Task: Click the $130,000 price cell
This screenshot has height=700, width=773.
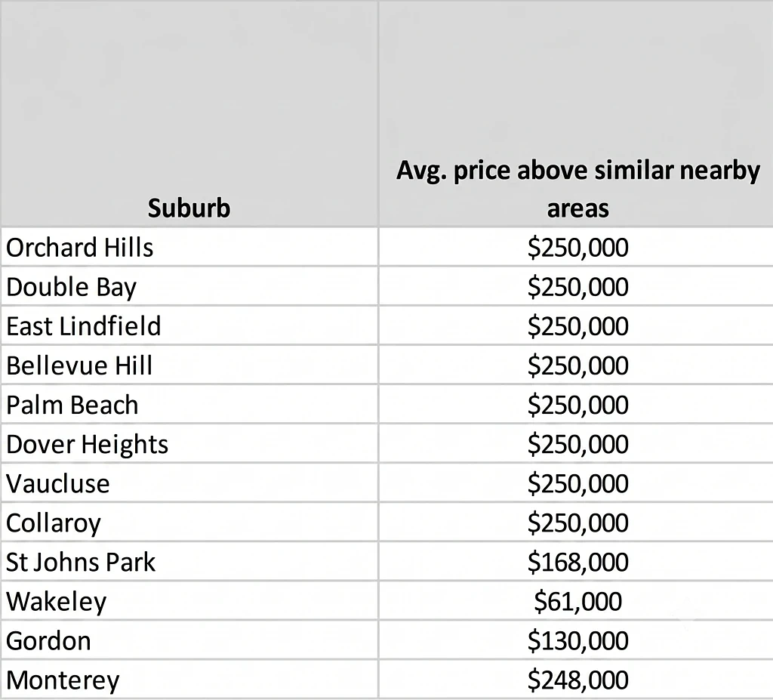Action: click(x=576, y=640)
